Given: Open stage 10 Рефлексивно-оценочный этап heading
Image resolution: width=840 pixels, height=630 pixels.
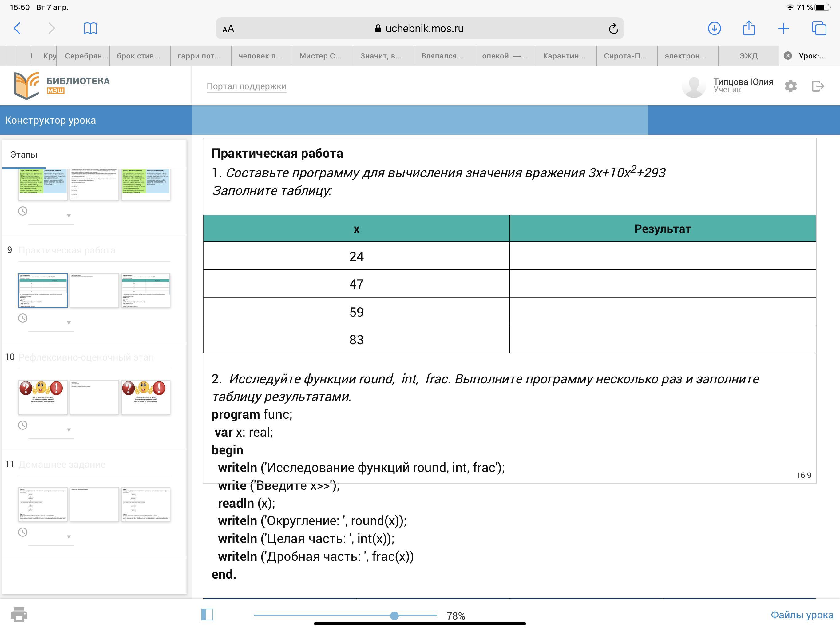Looking at the screenshot, I should pos(86,357).
